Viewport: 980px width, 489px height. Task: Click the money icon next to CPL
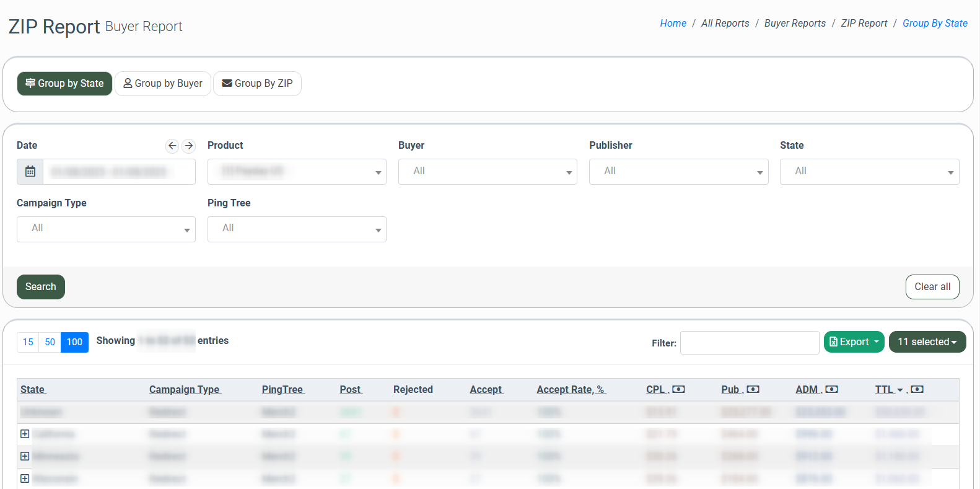[x=679, y=389]
